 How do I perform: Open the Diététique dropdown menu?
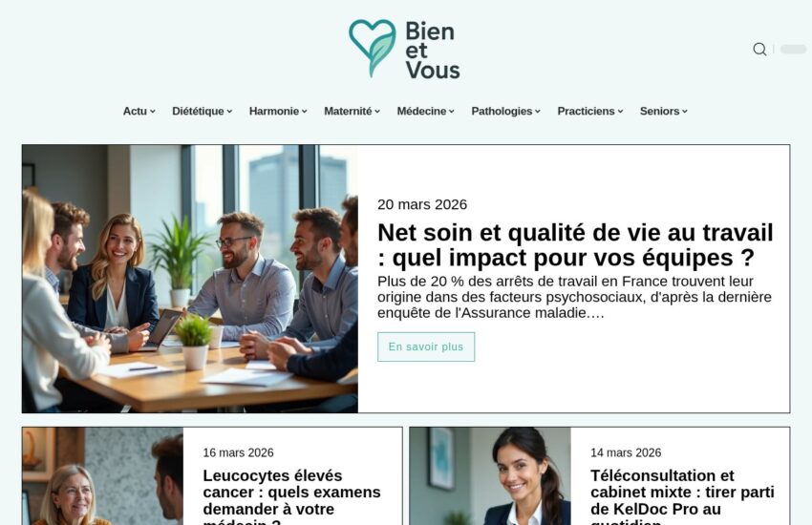pyautogui.click(x=202, y=112)
